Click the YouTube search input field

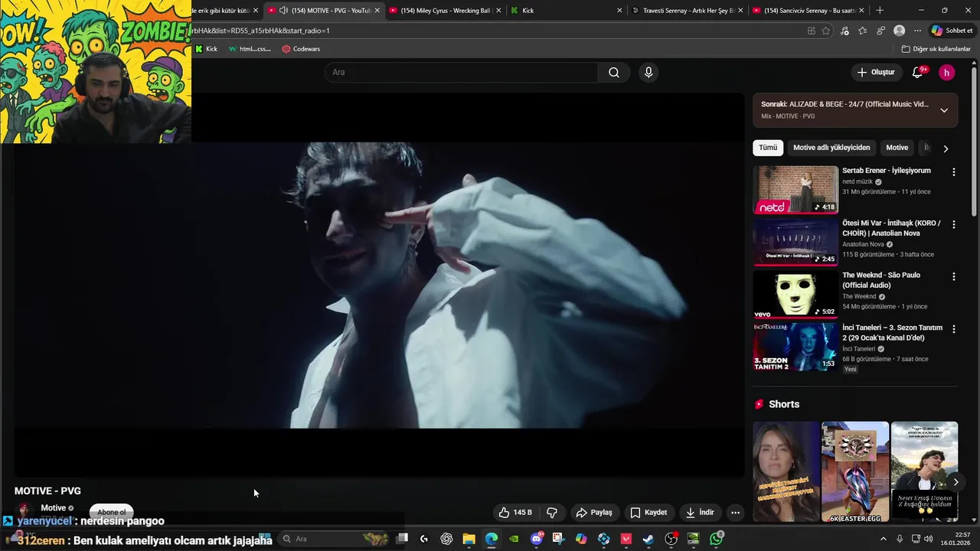(461, 72)
